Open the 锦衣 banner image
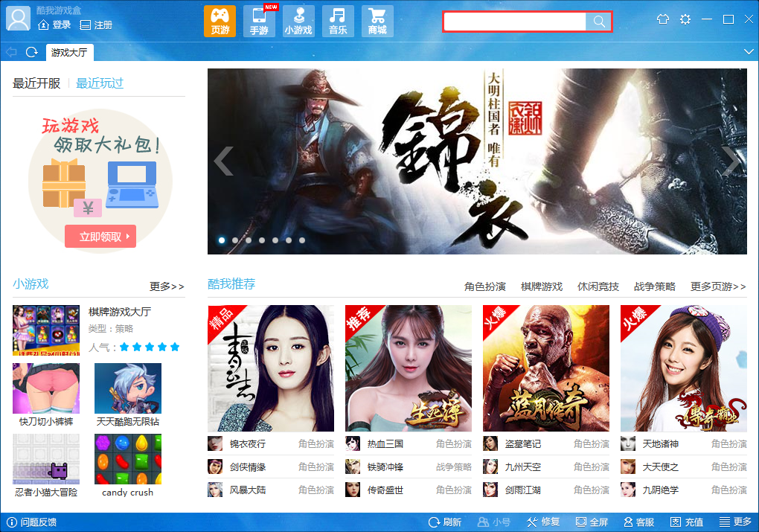 point(477,161)
